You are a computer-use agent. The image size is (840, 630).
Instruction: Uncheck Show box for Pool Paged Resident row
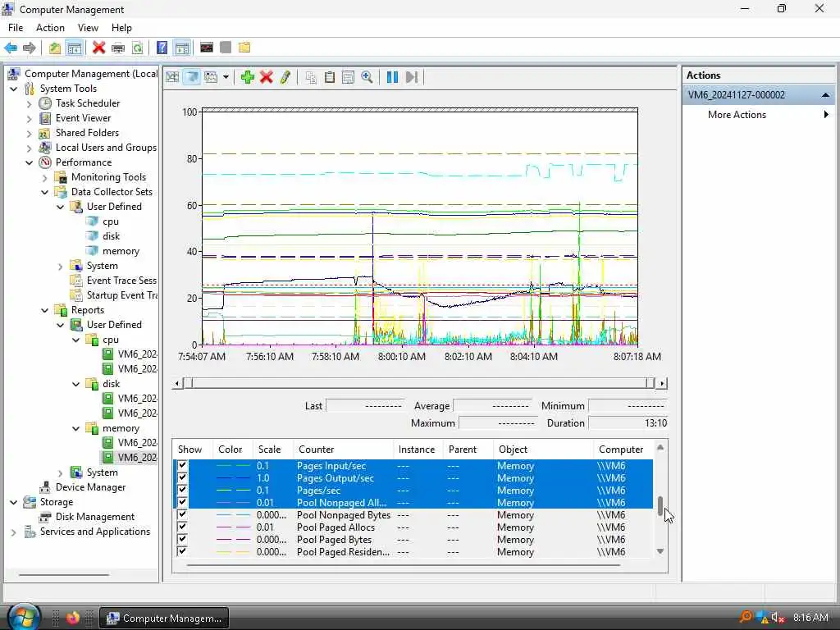(x=182, y=551)
